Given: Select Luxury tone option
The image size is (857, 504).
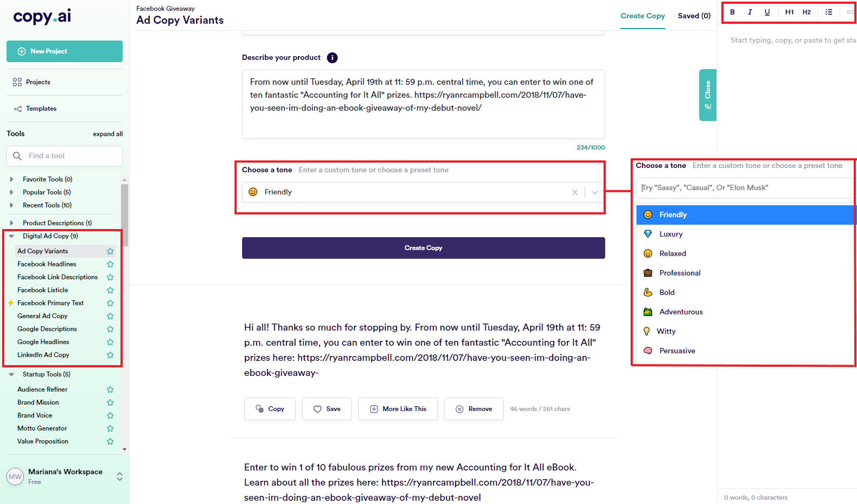Looking at the screenshot, I should pos(746,234).
